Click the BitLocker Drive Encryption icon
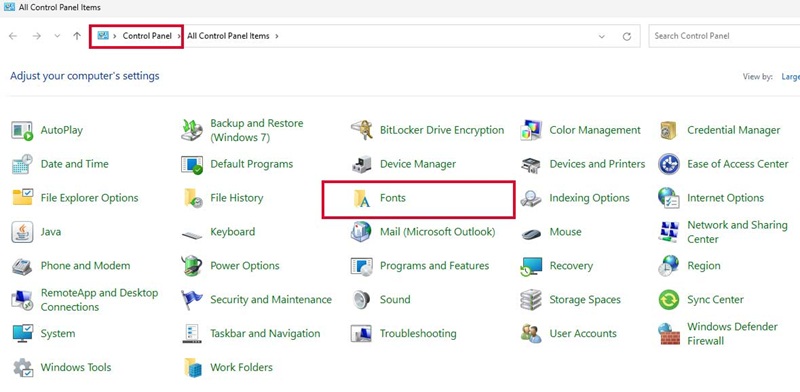The height and width of the screenshot is (392, 800). point(362,131)
